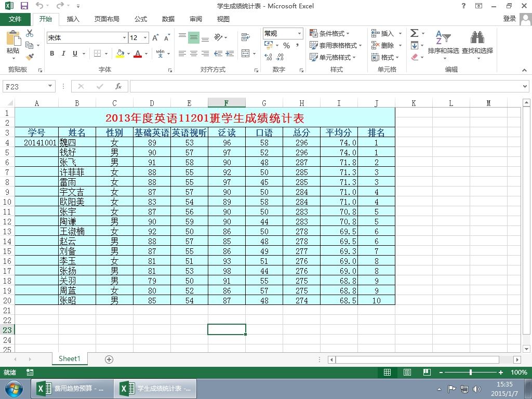The width and height of the screenshot is (532, 399).
Task: Expand the formula bar chevron
Action: click(x=525, y=86)
